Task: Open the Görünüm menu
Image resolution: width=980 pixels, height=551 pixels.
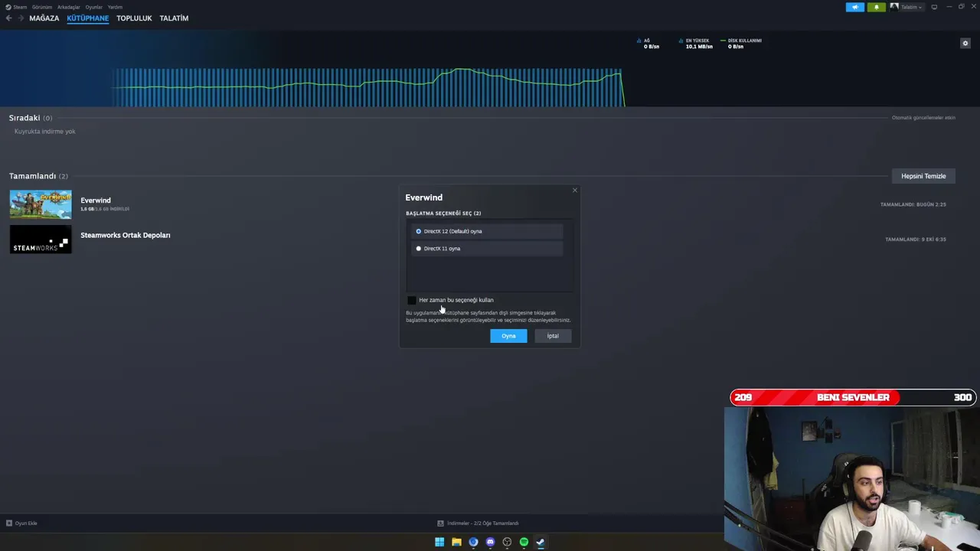Action: point(42,7)
